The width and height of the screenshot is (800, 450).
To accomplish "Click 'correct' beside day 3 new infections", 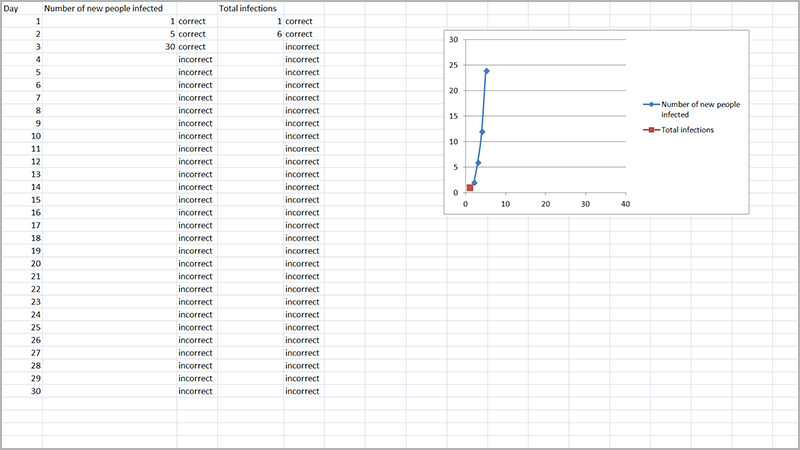I will [x=192, y=46].
